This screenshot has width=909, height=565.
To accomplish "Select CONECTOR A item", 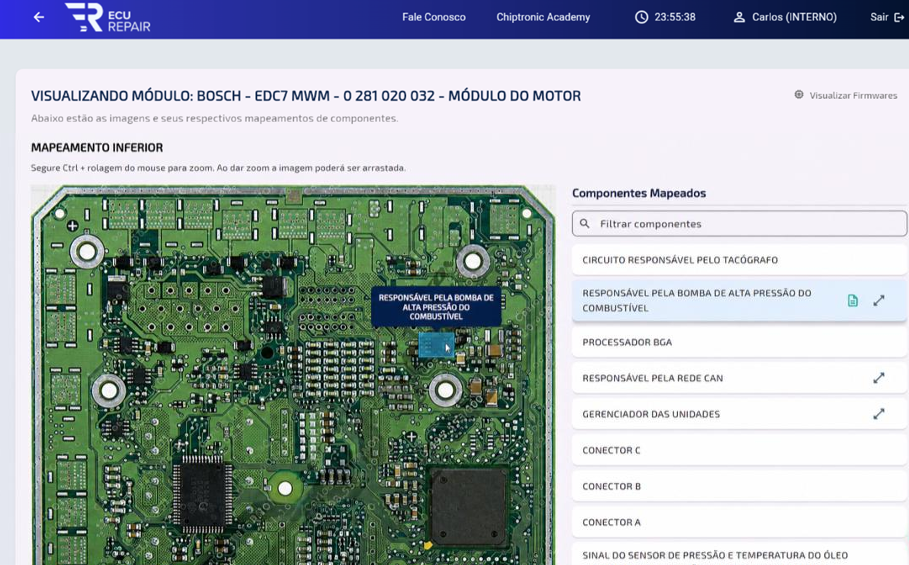I will 739,522.
